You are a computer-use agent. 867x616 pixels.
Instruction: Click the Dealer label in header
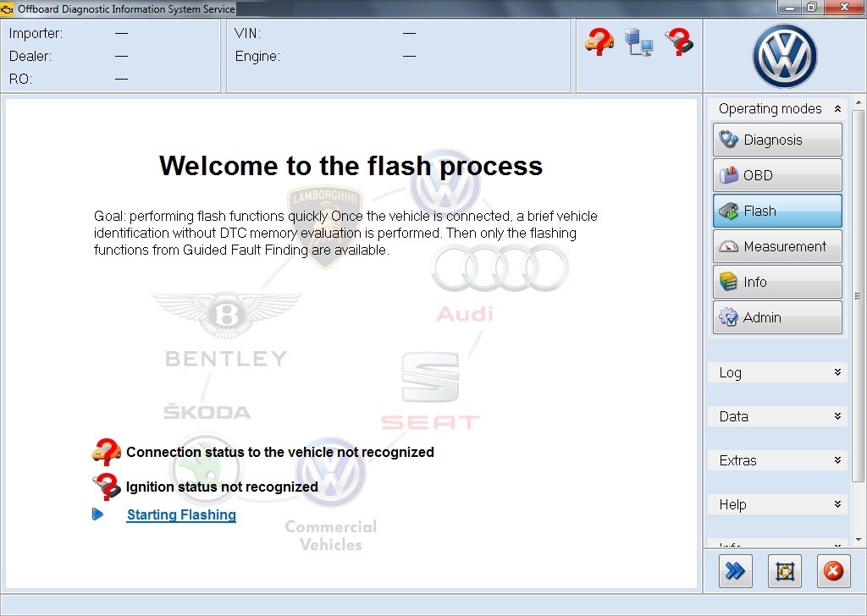30,56
